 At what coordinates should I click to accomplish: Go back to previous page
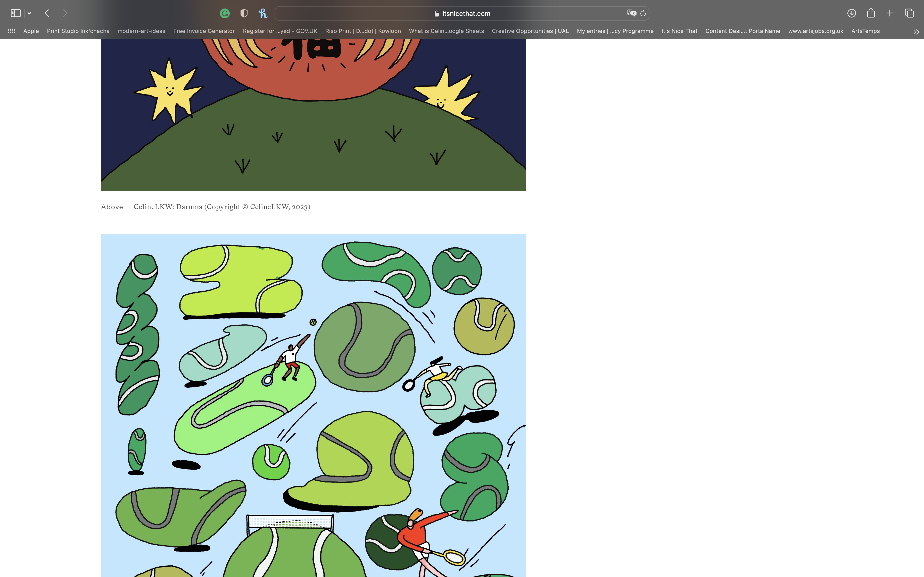(x=47, y=13)
